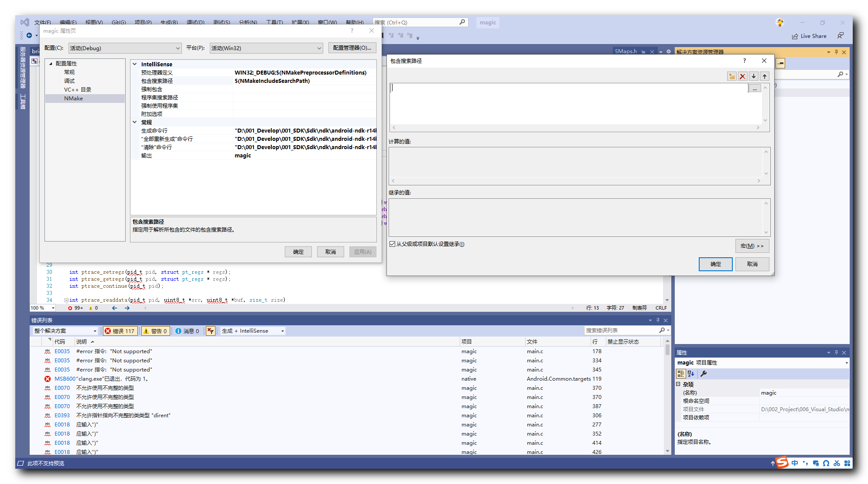The image size is (868, 484).
Task: Toggle the 错误 117 errors filter
Action: (x=120, y=331)
